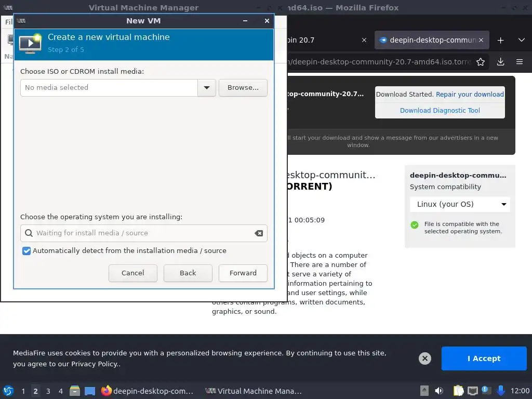The image size is (532, 399).
Task: Click the 'Step 2 of 5' wizard text
Action: [x=66, y=49]
